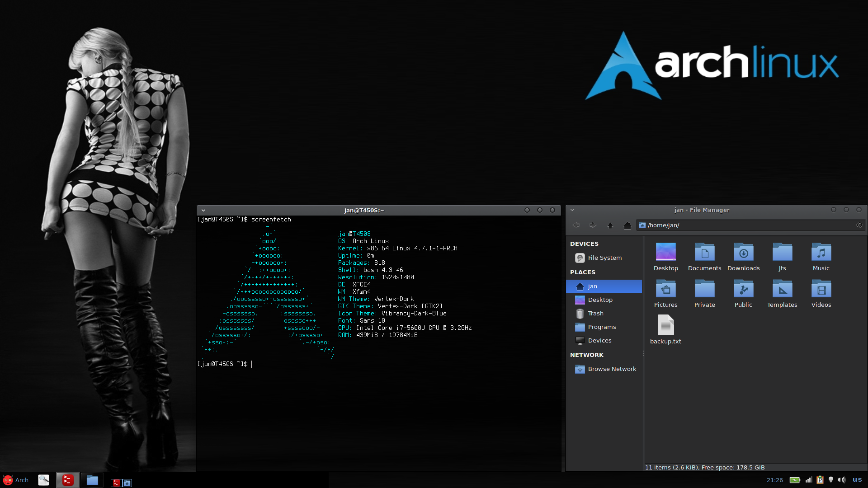Go back in the File Manager
The height and width of the screenshot is (488, 868).
(x=576, y=225)
